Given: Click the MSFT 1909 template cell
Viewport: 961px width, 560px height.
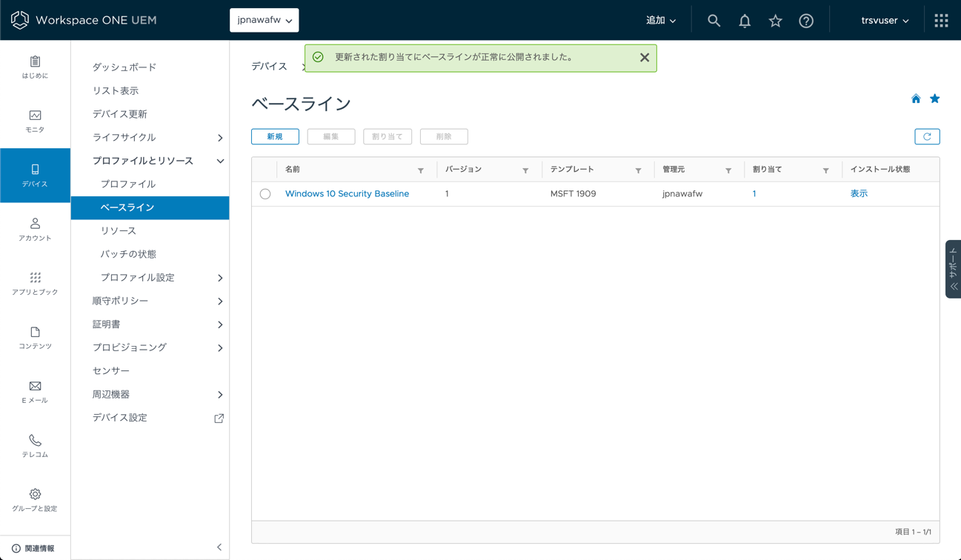Looking at the screenshot, I should [x=573, y=194].
